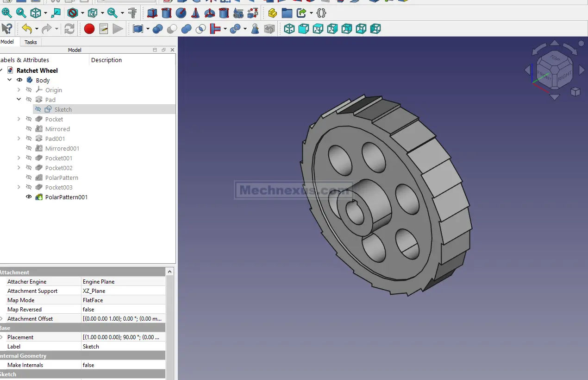Select the What's This help cursor icon
The image size is (588, 380).
(6, 29)
